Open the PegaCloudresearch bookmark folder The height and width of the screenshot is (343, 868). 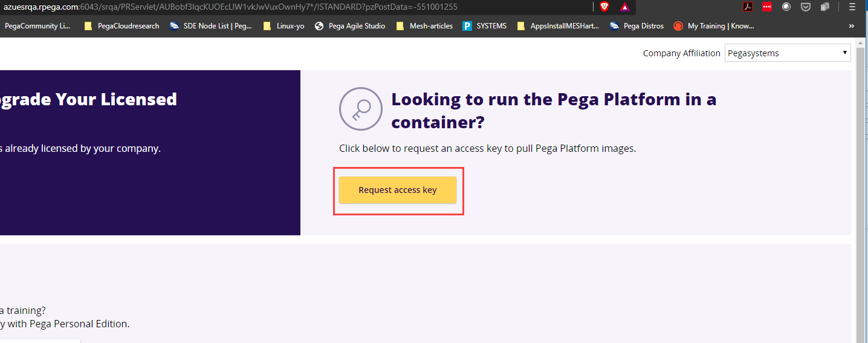[121, 26]
